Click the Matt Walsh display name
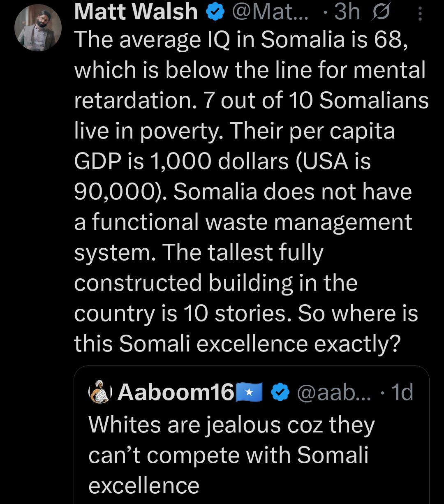444x504 pixels. tap(136, 12)
